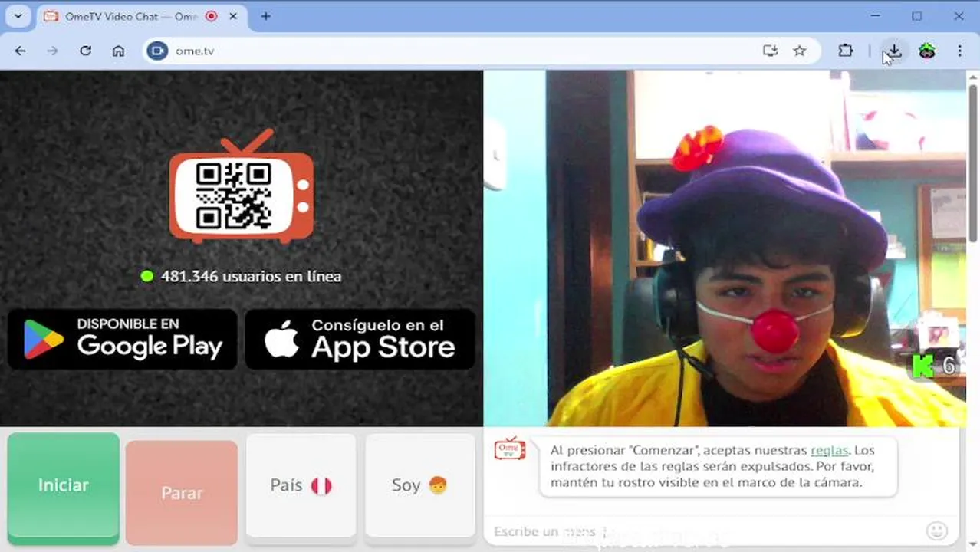Reload the ome.tv page
This screenshot has height=552, width=980.
85,51
